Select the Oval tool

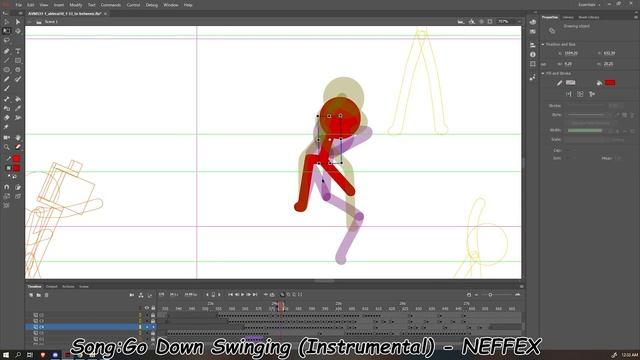coord(7,70)
